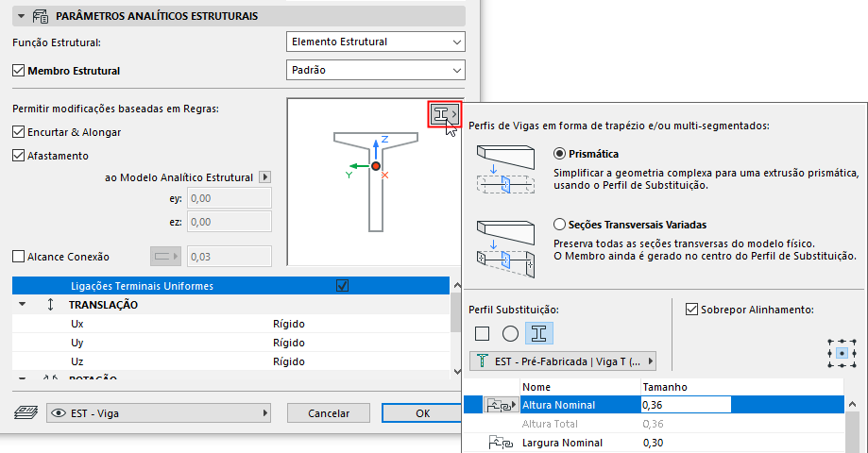Click the link icon for Largura Nominal

[x=501, y=443]
